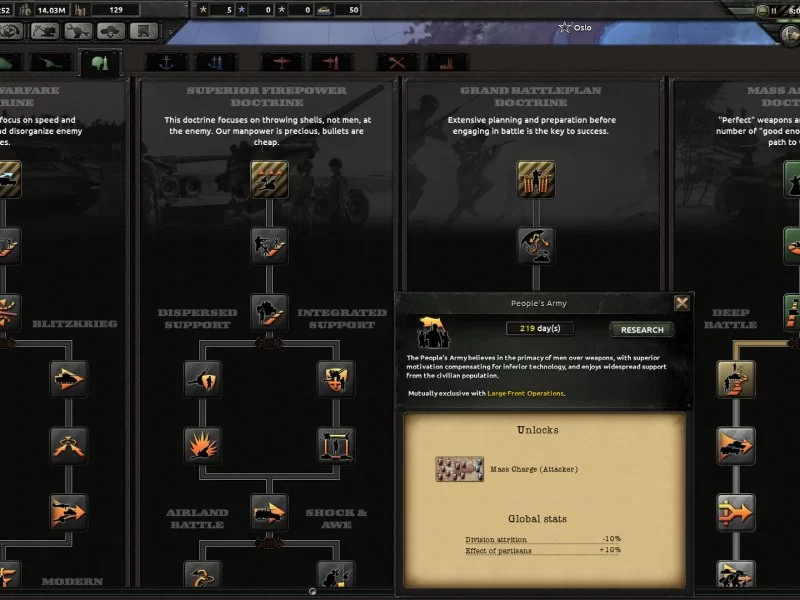
Task: Toggle the Dispersed or Integrated Support branch switch
Action: click(x=269, y=343)
